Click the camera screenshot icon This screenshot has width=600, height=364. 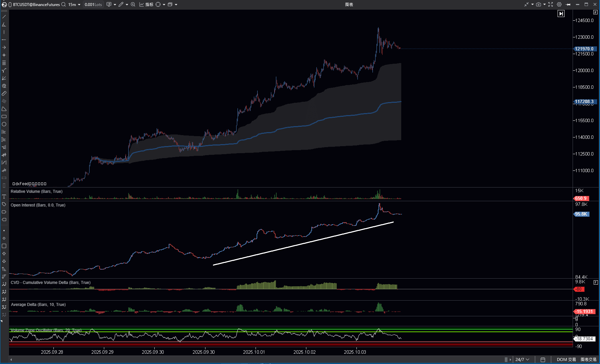538,4
